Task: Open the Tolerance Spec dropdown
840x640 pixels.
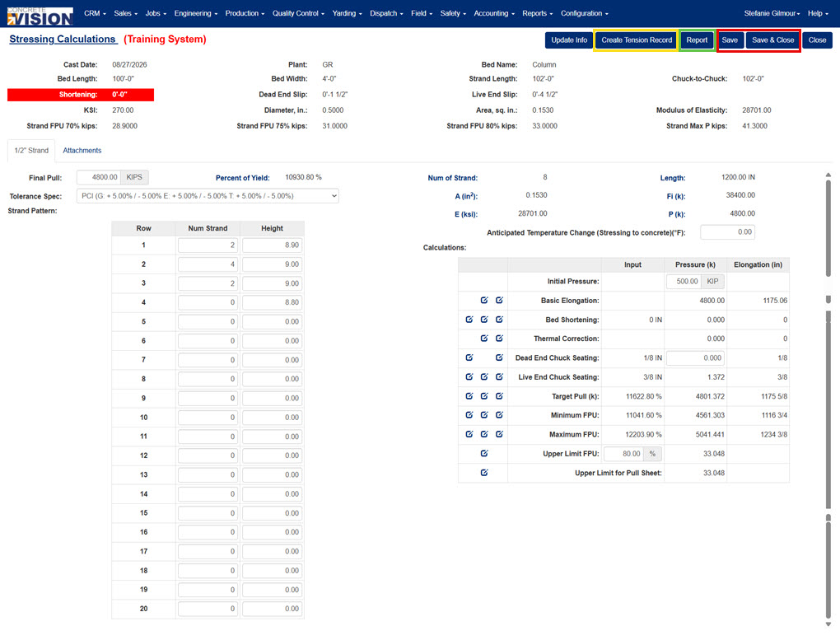Action: (x=208, y=196)
